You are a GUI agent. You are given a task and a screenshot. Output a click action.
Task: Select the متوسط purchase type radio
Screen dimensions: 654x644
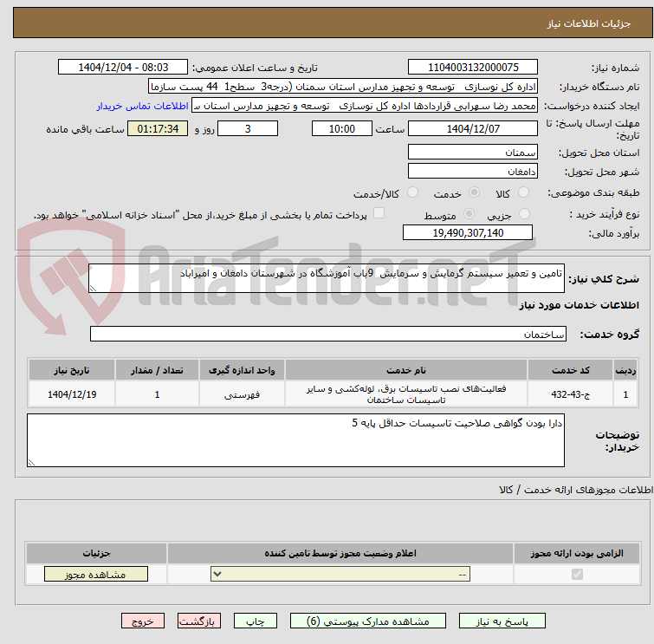tap(469, 214)
